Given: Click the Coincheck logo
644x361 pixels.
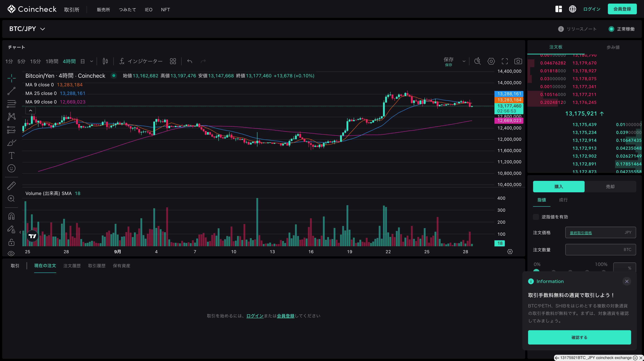Looking at the screenshot, I should 32,9.
